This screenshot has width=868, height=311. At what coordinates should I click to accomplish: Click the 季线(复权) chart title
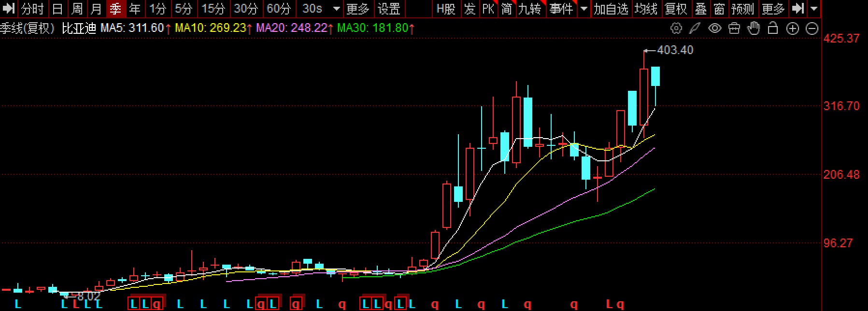[x=27, y=28]
